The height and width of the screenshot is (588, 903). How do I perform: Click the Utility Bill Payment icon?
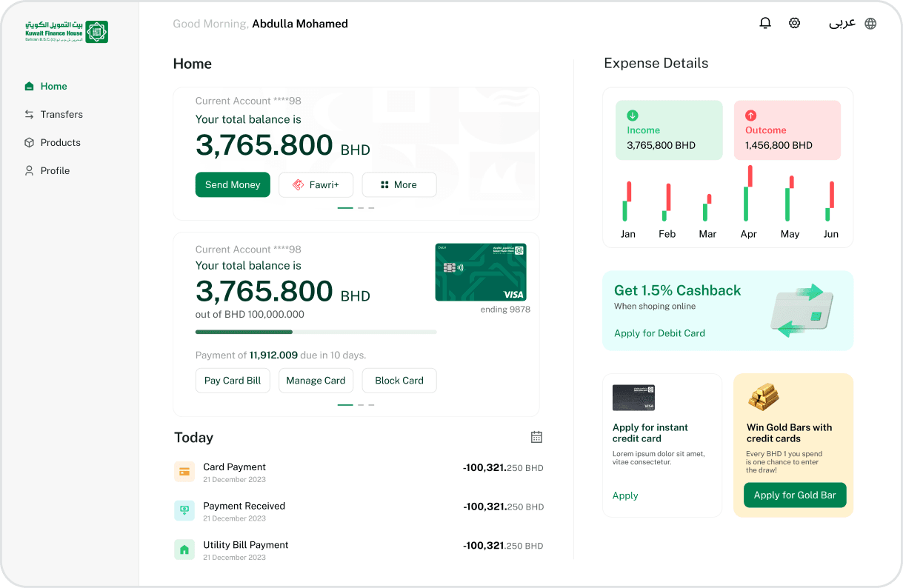pyautogui.click(x=184, y=549)
